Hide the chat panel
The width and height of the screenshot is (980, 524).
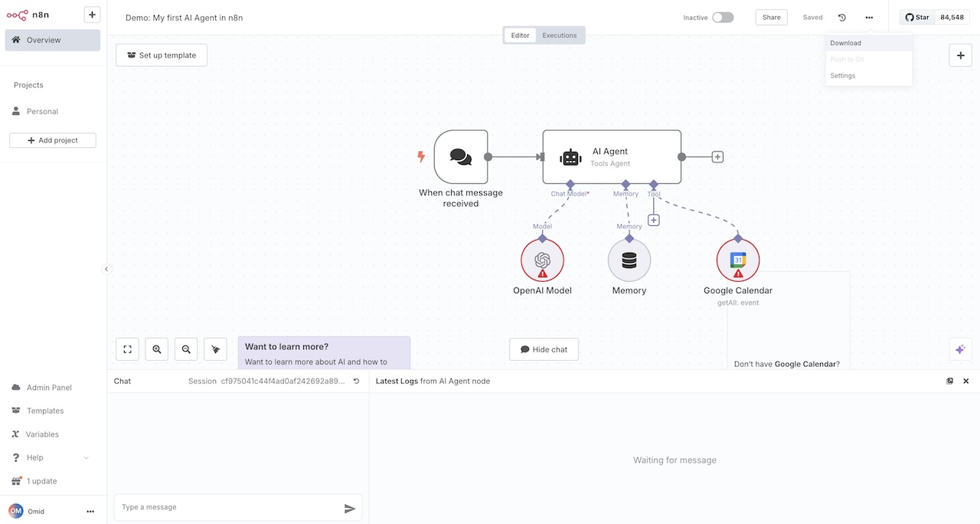pos(544,349)
